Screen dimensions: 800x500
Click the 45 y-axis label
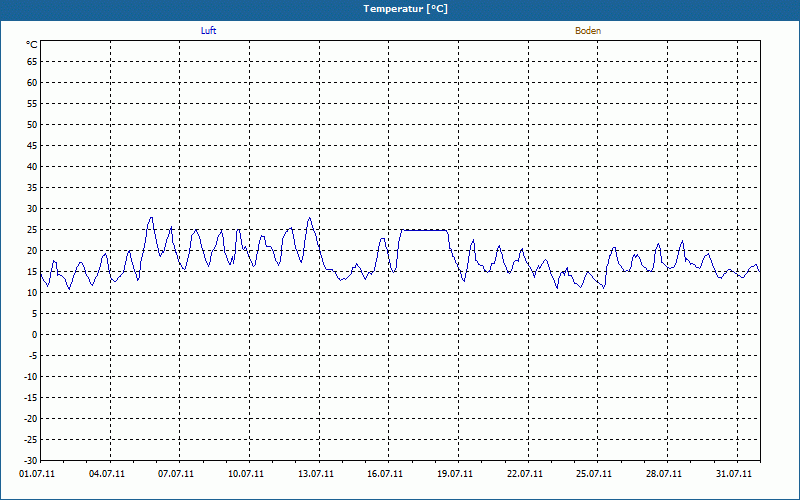[32, 145]
